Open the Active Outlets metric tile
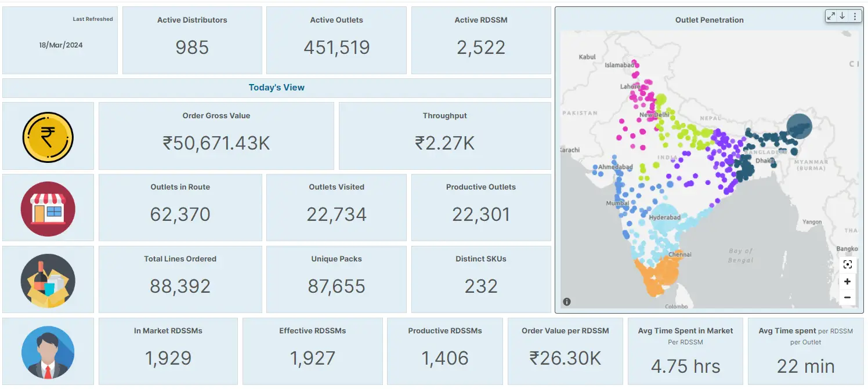 (x=337, y=41)
